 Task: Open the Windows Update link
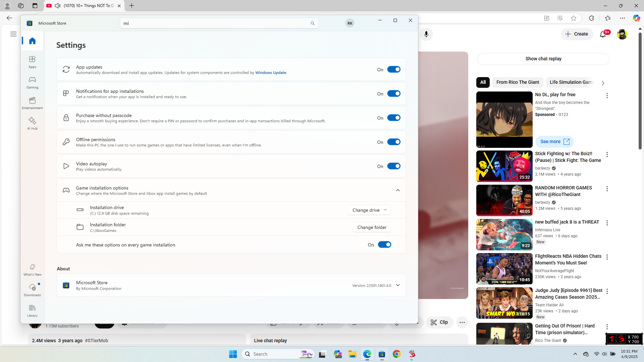point(271,73)
